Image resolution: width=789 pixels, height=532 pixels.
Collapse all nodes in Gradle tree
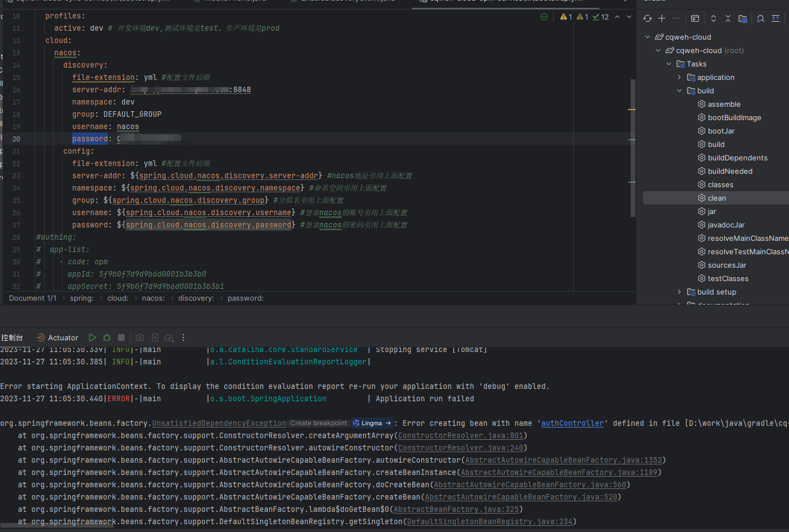(728, 18)
